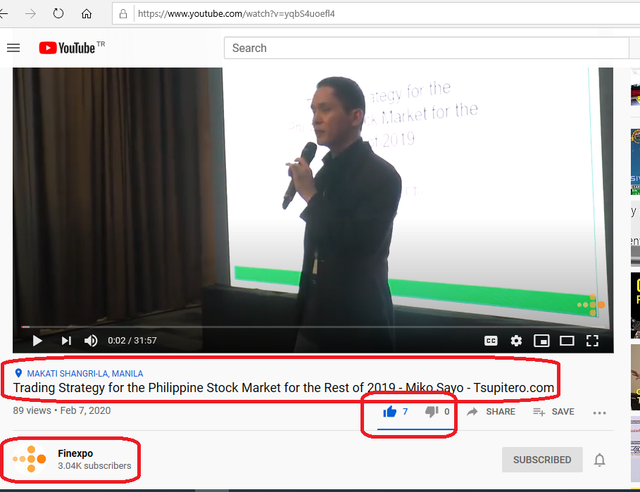Play the video
This screenshot has height=492, width=640.
[37, 340]
